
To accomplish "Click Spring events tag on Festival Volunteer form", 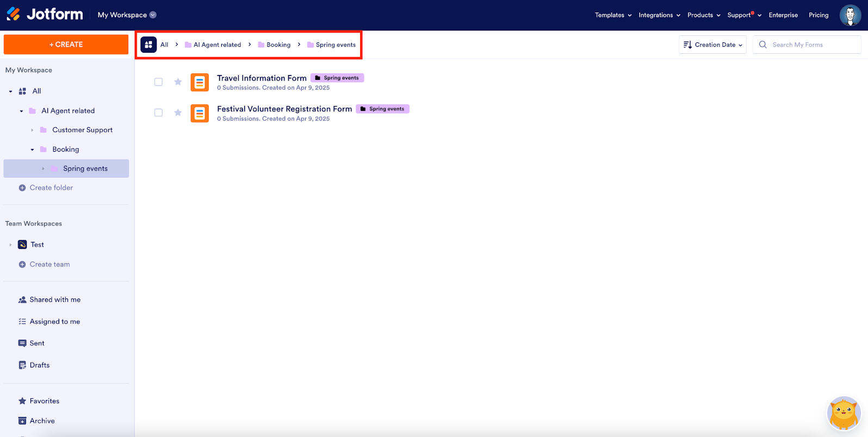I will click(382, 109).
